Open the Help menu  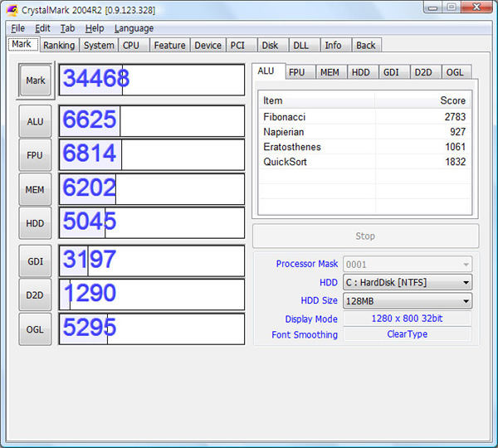tap(95, 28)
